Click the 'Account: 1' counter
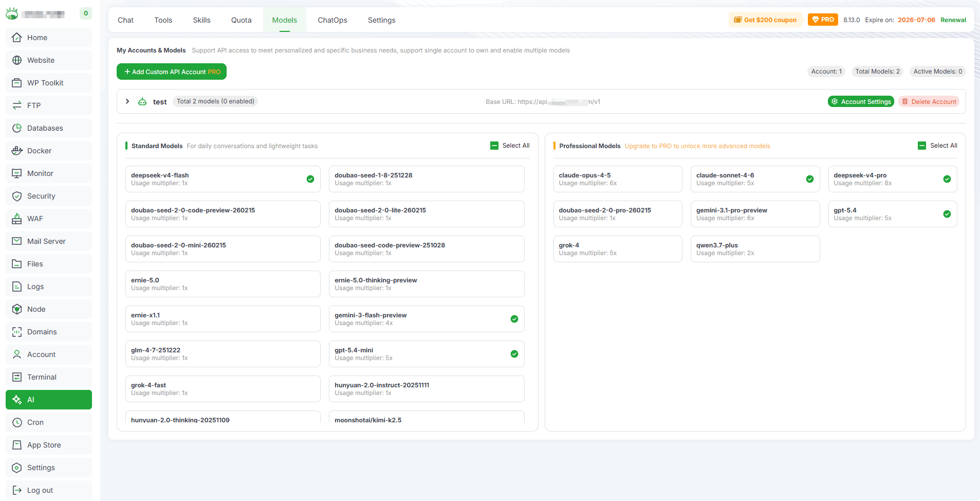Screen dimensions: 980x501 (x=826, y=71)
